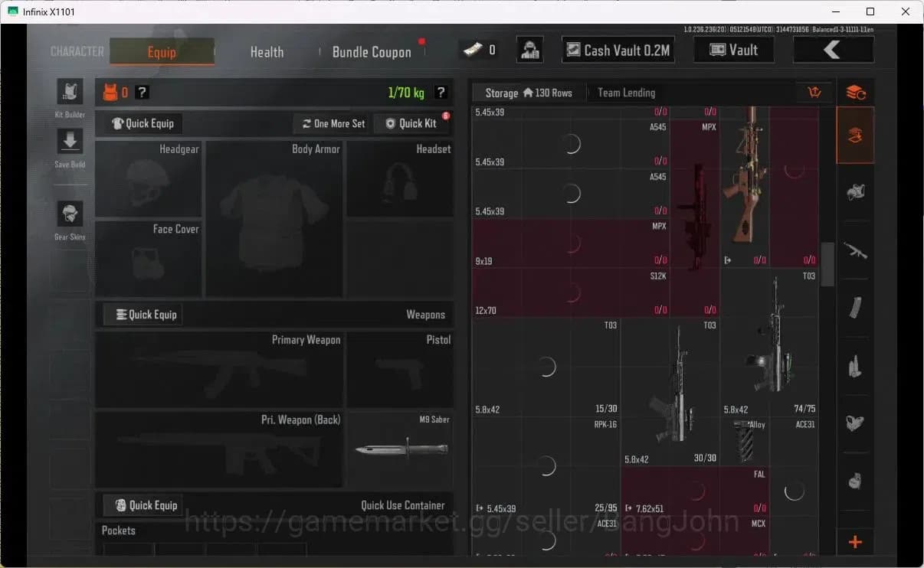Open the Vault button
This screenshot has height=568, width=924.
733,50
